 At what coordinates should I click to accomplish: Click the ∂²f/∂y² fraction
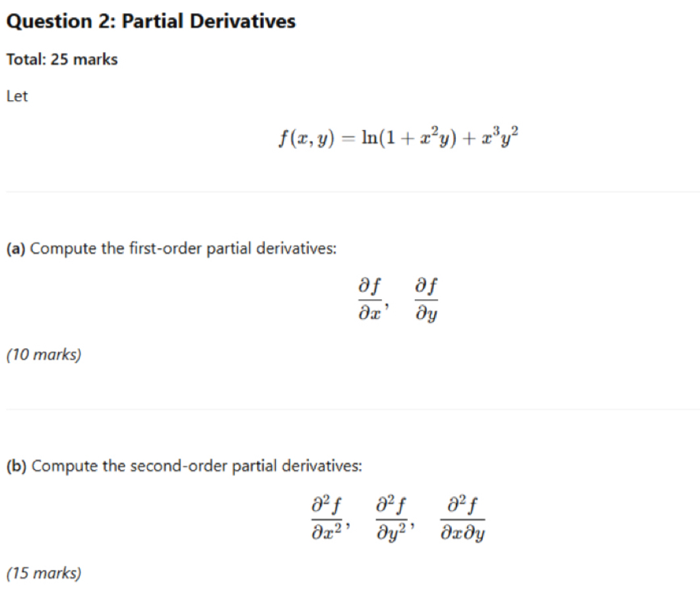click(x=392, y=518)
